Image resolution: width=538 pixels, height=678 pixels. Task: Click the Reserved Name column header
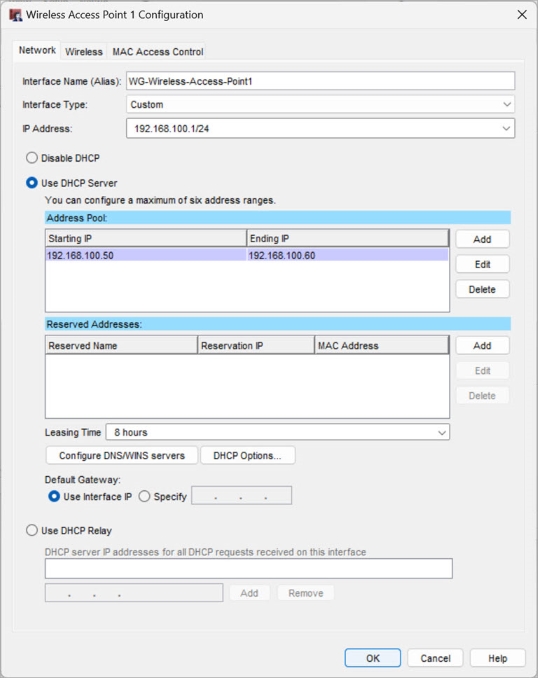[x=122, y=345]
